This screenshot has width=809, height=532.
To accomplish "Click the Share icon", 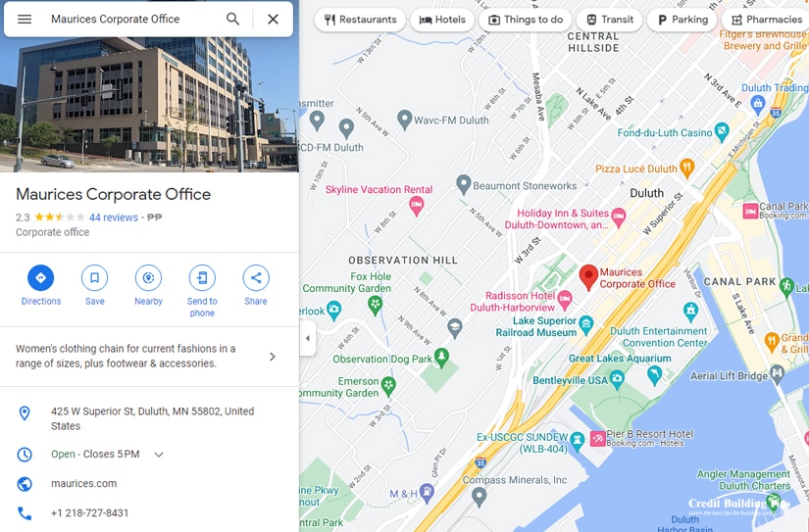I will click(x=256, y=278).
